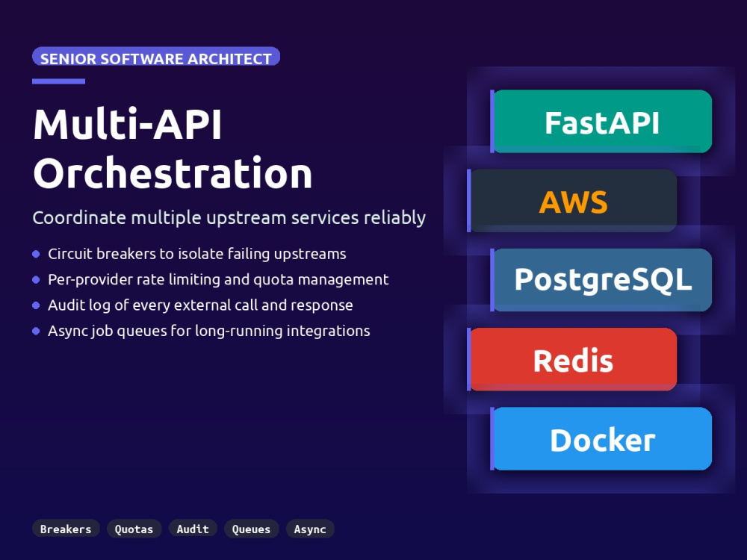Click the Breakers tag
Screen dimensions: 747x560
point(66,529)
